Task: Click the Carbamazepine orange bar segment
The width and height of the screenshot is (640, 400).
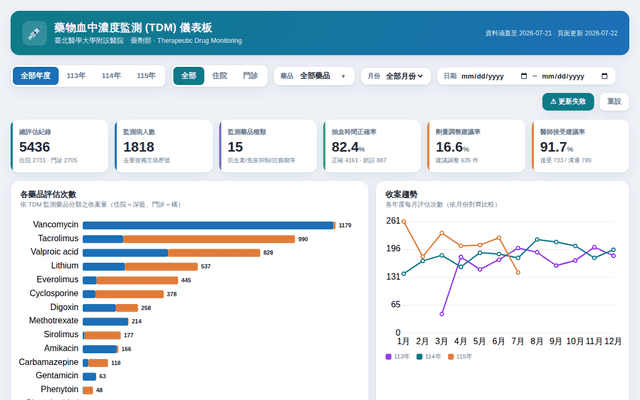Action: coord(98,363)
